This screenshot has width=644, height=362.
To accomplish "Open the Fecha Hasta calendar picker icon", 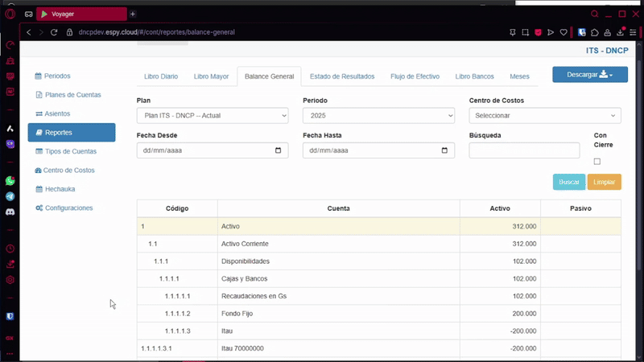I will (x=445, y=150).
